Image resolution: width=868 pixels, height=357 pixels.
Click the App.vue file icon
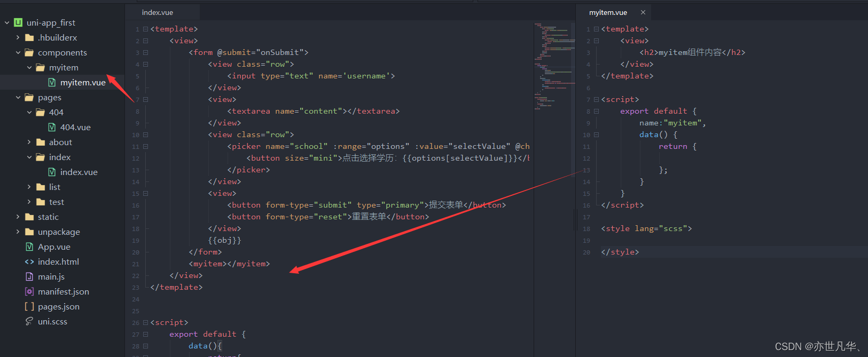[29, 247]
